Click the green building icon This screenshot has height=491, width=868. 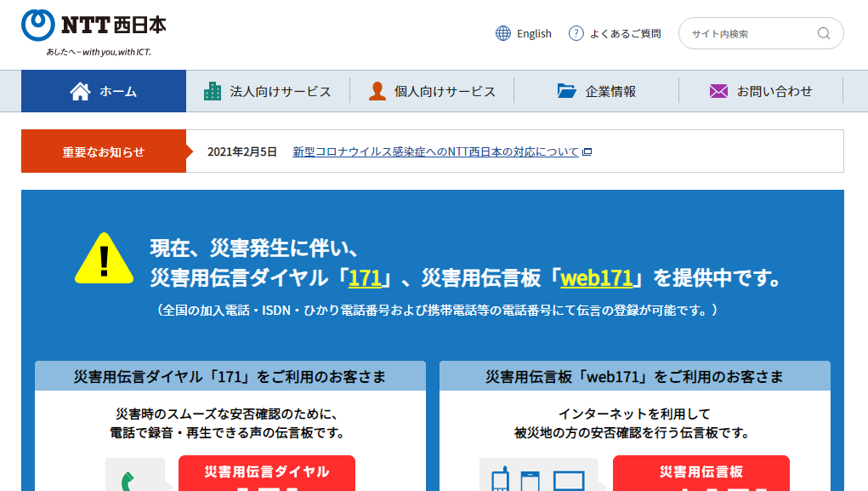tap(212, 91)
